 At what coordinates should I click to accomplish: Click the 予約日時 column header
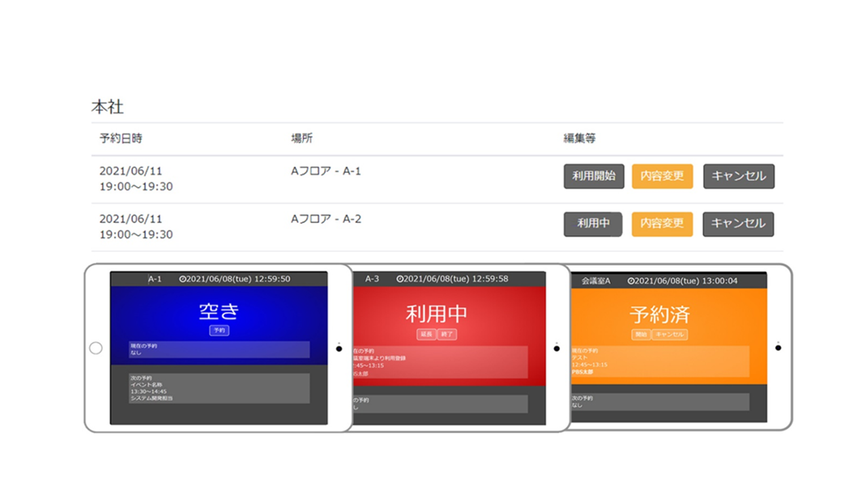121,138
